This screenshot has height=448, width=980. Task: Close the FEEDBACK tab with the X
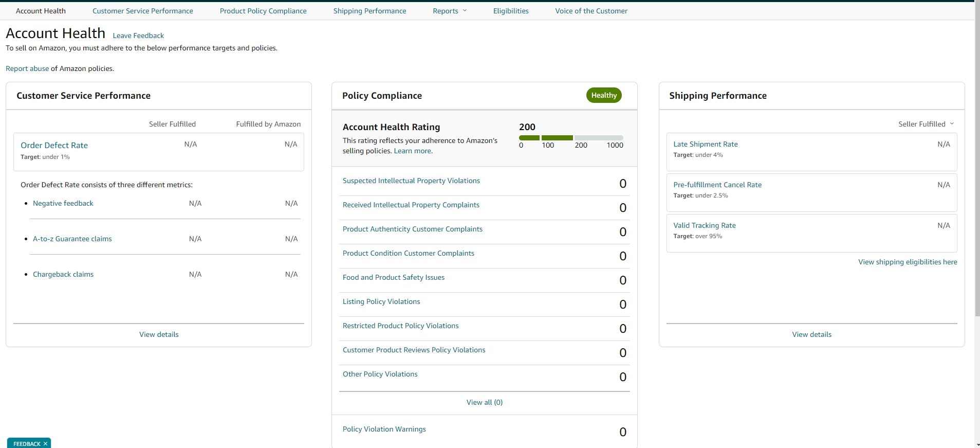coord(45,444)
